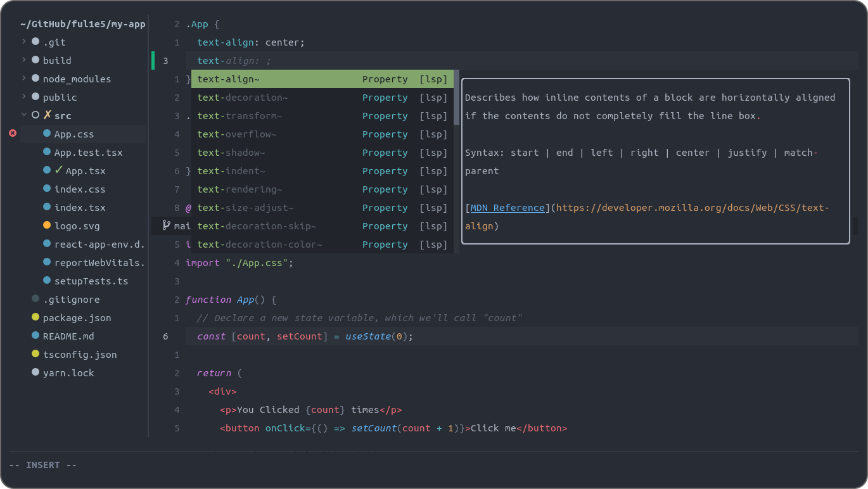Image resolution: width=868 pixels, height=489 pixels.
Task: Click the blue file icon of App.tsx
Action: [47, 170]
